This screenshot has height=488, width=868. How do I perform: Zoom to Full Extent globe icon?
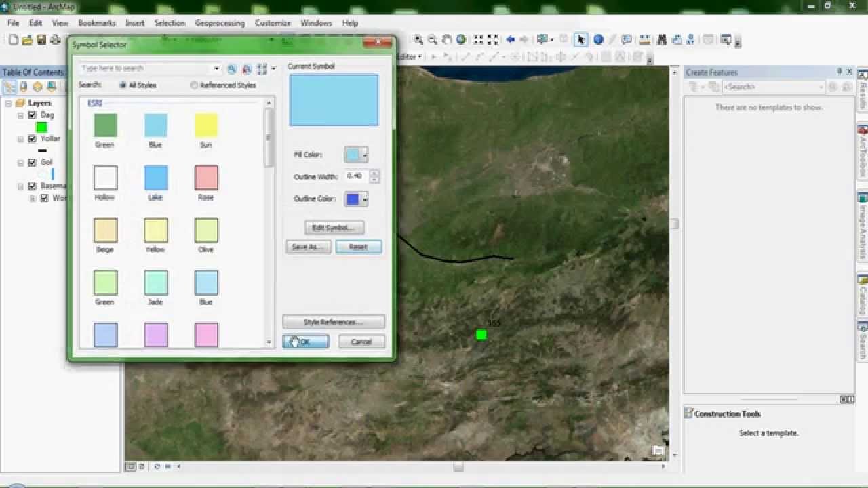pos(461,39)
